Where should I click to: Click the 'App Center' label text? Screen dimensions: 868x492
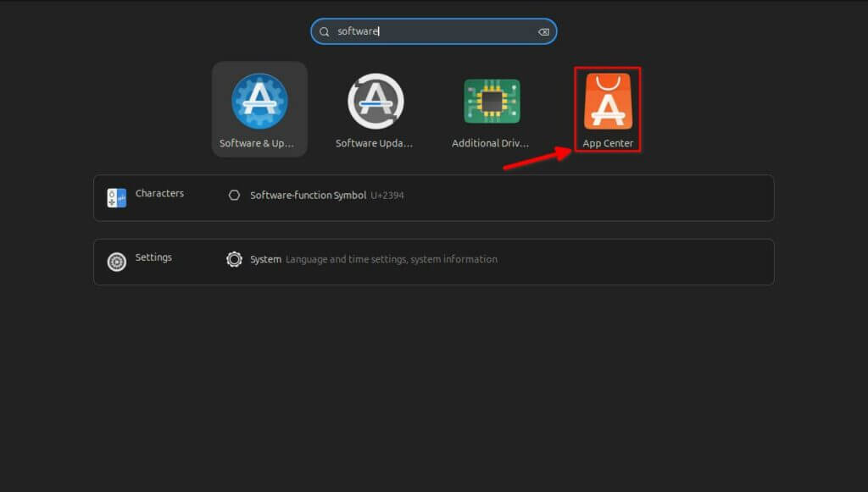click(x=608, y=143)
